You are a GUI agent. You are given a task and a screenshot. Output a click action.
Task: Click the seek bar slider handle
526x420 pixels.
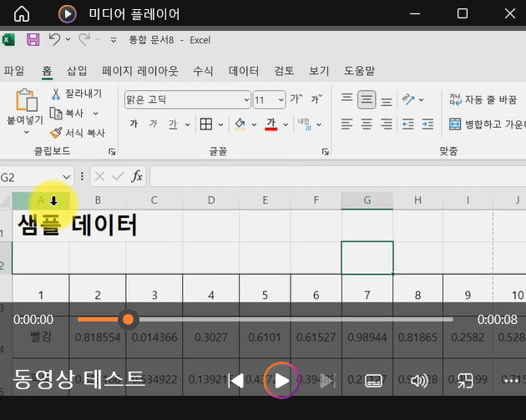pos(128,319)
